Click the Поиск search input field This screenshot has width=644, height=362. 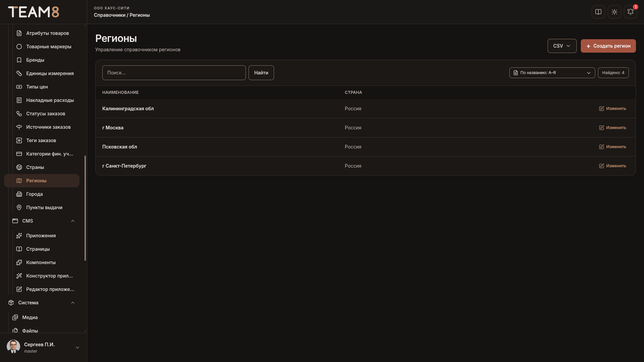pos(174,73)
